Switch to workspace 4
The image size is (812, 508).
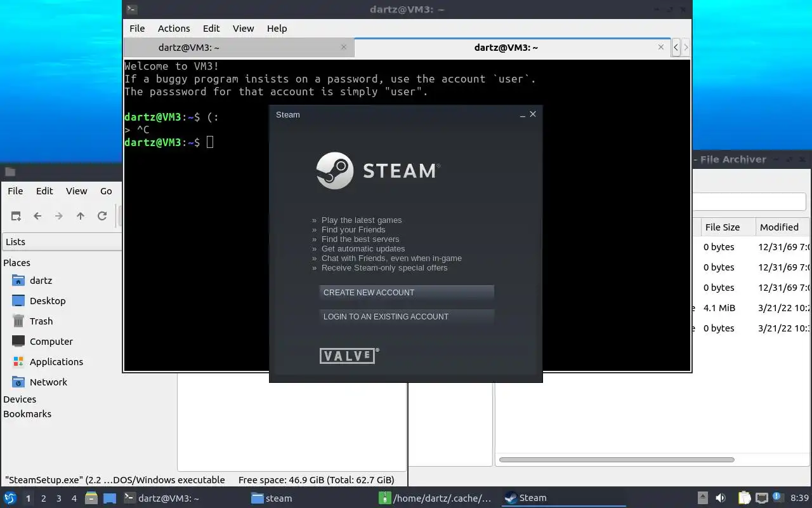(74, 498)
